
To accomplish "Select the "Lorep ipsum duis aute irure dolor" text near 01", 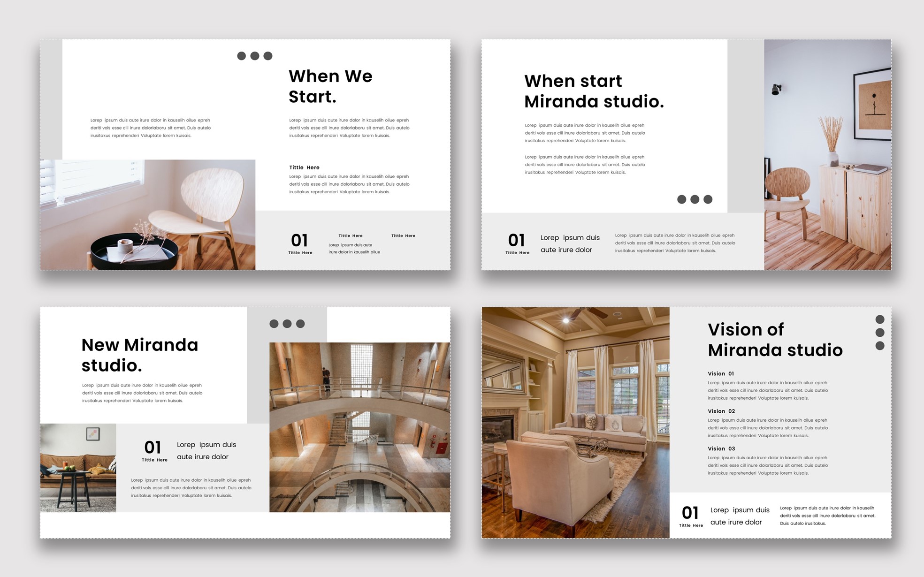I will pos(570,243).
